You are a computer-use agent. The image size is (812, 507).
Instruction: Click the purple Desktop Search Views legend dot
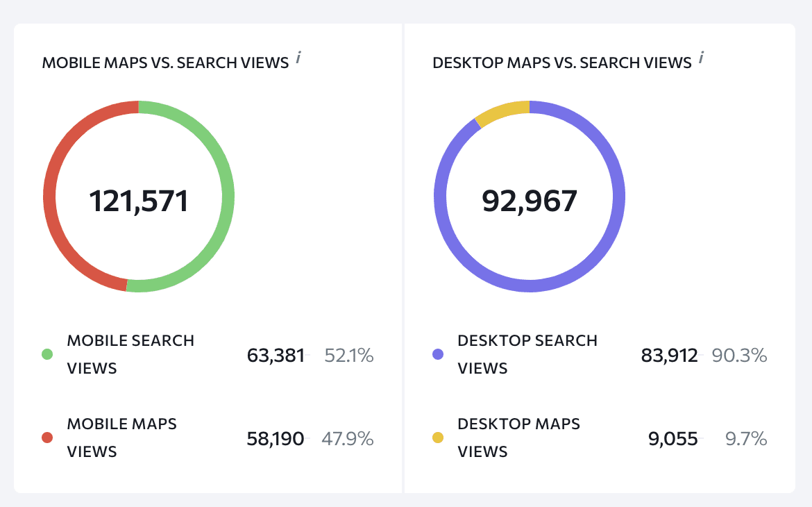(x=438, y=355)
